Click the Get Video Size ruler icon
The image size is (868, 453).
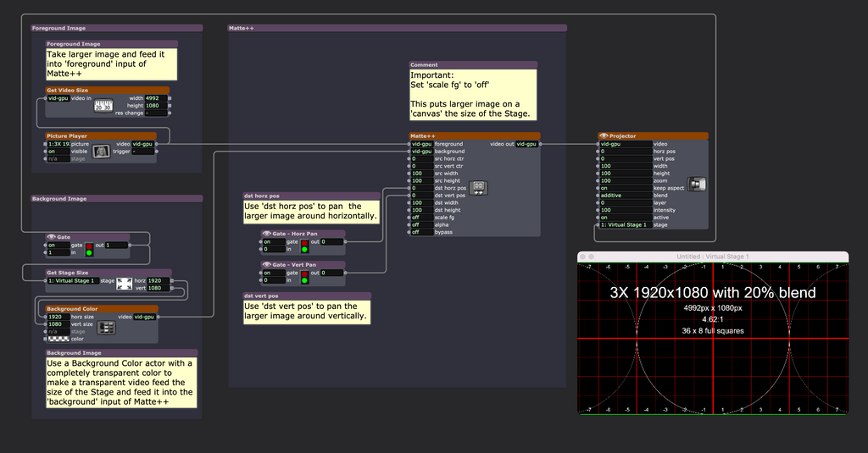pyautogui.click(x=103, y=105)
